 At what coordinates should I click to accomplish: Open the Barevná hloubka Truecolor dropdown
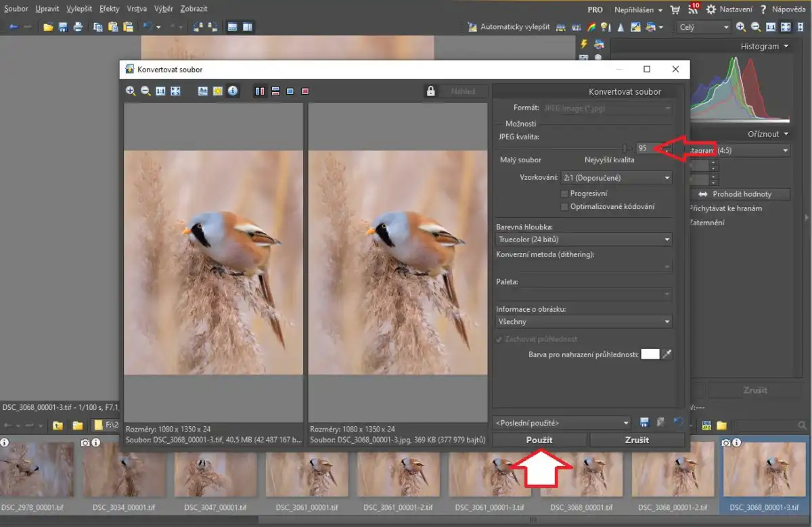coord(583,239)
